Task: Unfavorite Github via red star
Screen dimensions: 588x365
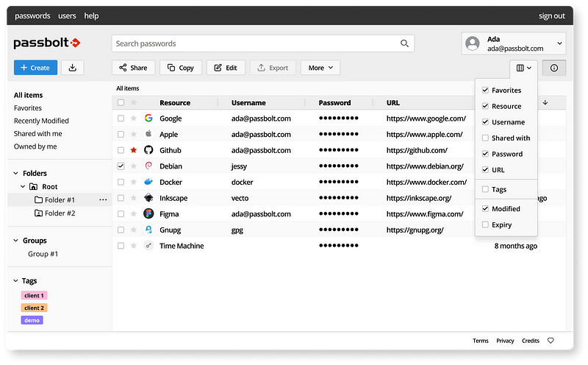Action: coord(134,150)
